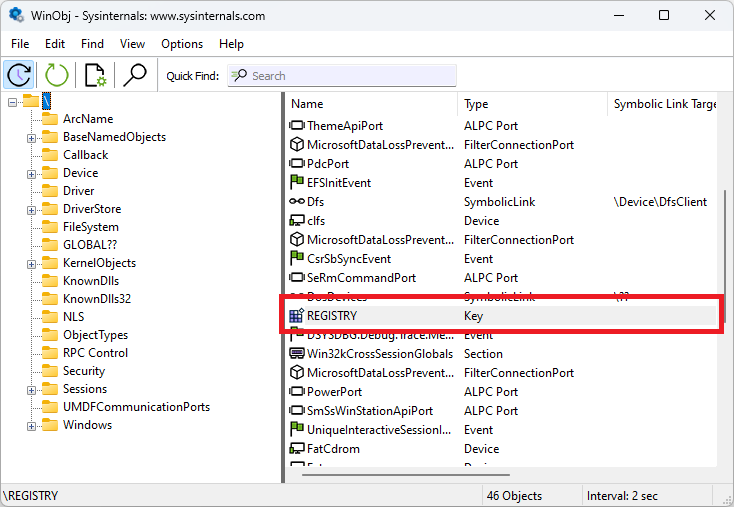This screenshot has width=734, height=507.
Task: Click the Win32kCrossSessionGlobals section icon
Action: [296, 354]
